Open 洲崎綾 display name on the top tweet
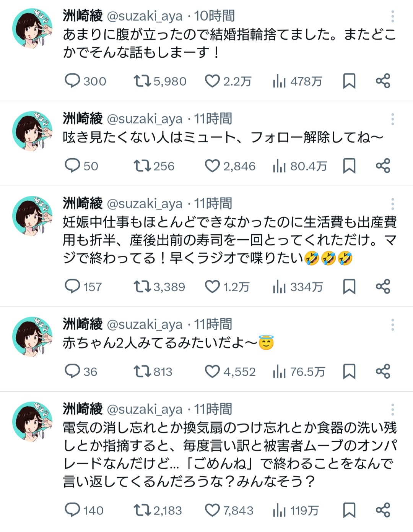Viewport: 413px width, 532px height. coord(83,16)
